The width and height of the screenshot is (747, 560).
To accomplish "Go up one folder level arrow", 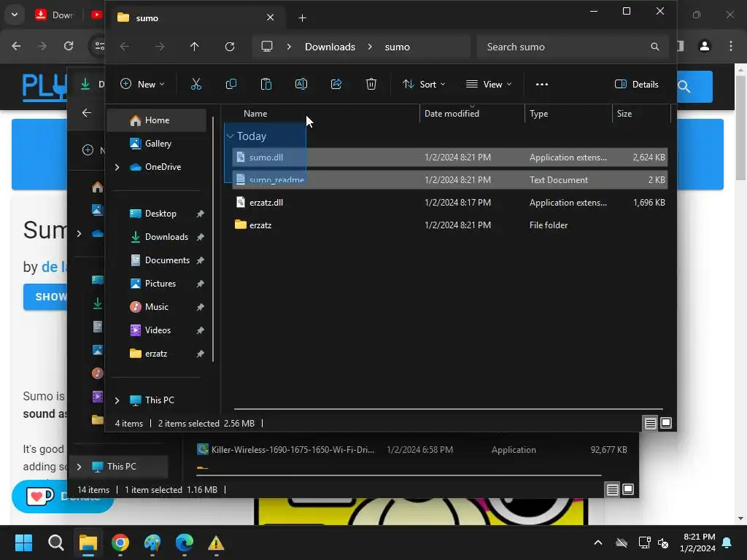I will coord(194,47).
